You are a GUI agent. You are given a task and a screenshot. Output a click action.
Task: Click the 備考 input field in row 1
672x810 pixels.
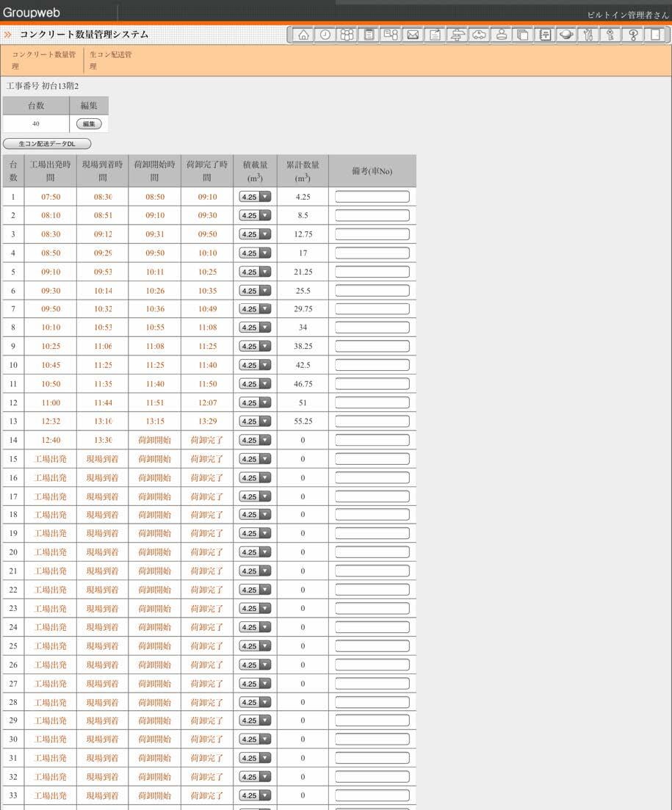(372, 197)
